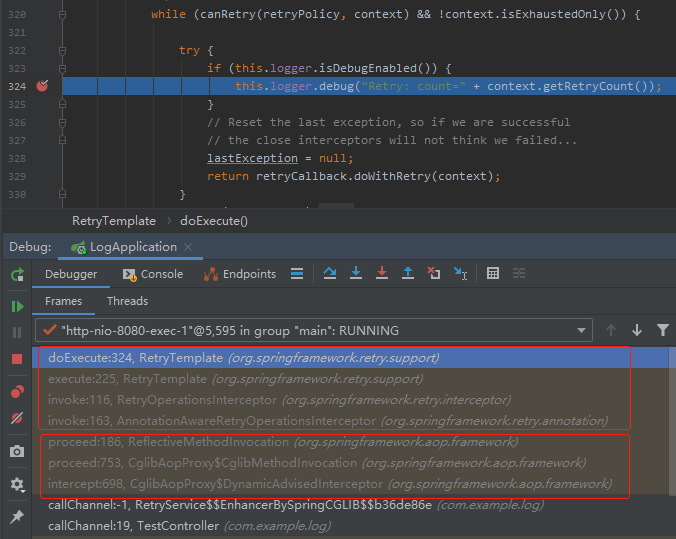Select frame invoke:116, RetryOperationsInterceptor
The width and height of the screenshot is (676, 539).
pos(350,400)
